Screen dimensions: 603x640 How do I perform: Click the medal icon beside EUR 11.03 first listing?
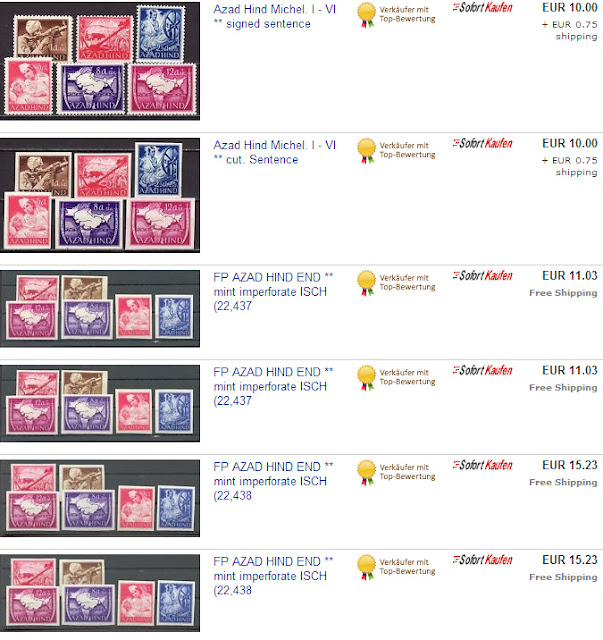point(366,283)
